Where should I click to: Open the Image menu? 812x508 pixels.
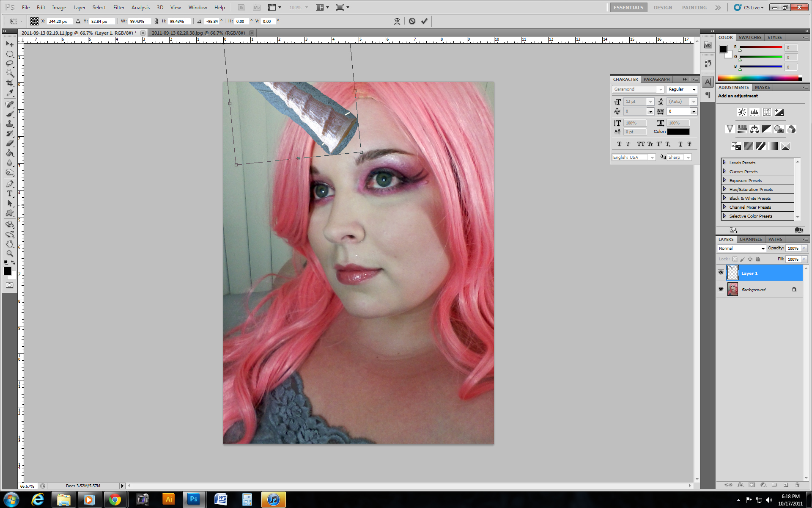point(59,8)
